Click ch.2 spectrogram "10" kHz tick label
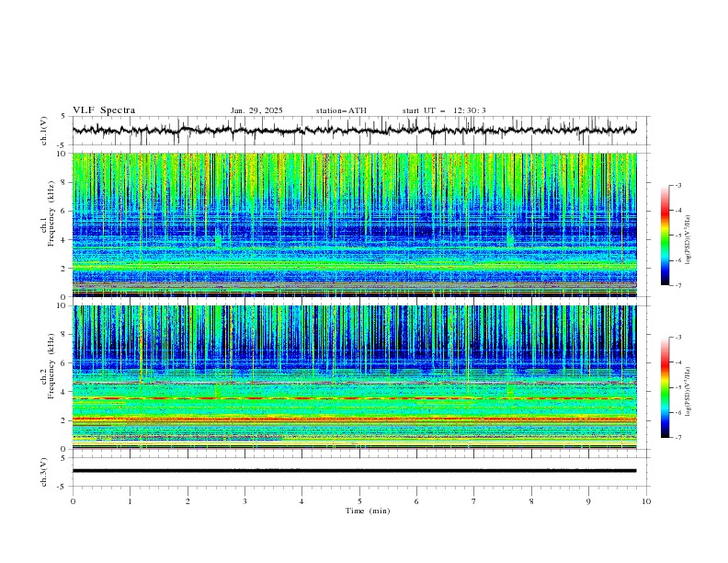728x563 pixels. click(x=63, y=305)
